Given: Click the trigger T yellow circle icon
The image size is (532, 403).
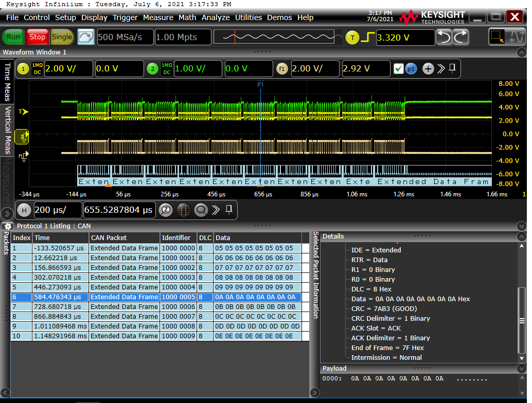Looking at the screenshot, I should coord(352,38).
